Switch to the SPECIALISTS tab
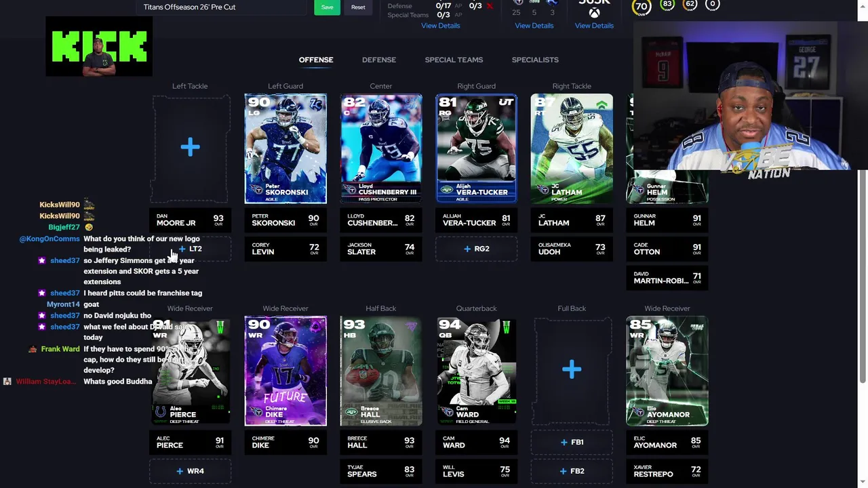 [535, 60]
